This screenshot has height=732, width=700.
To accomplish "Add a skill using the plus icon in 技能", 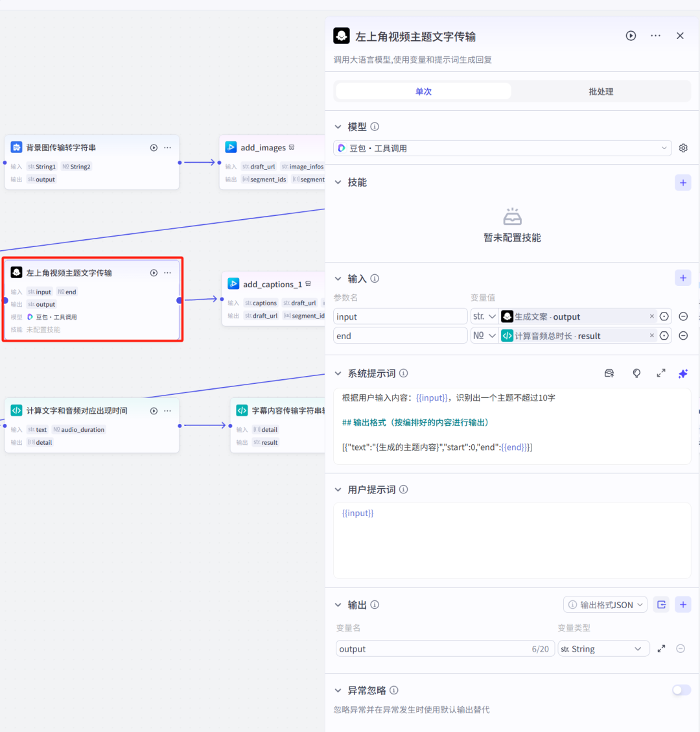I will pos(682,182).
